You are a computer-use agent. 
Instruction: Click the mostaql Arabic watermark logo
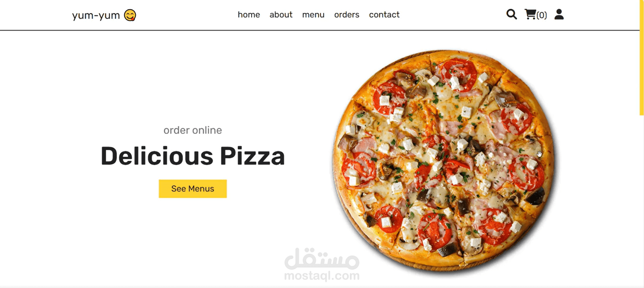pyautogui.click(x=322, y=259)
